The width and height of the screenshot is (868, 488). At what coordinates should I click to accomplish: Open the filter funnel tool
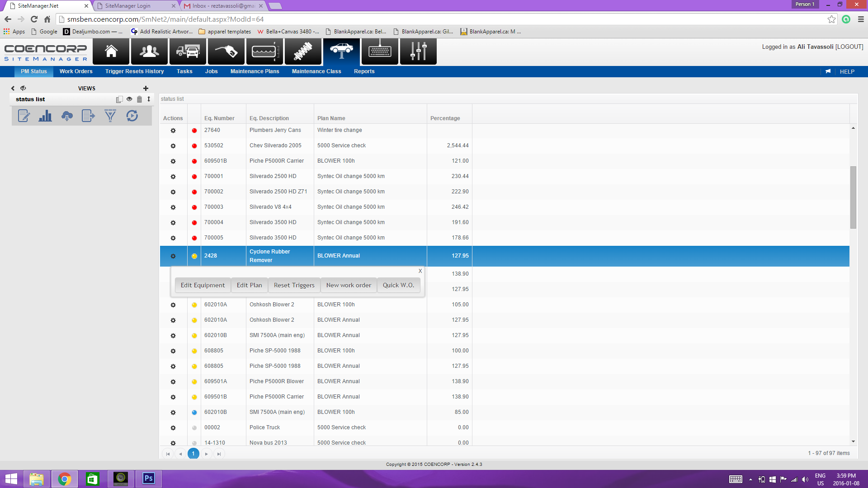[x=110, y=116]
